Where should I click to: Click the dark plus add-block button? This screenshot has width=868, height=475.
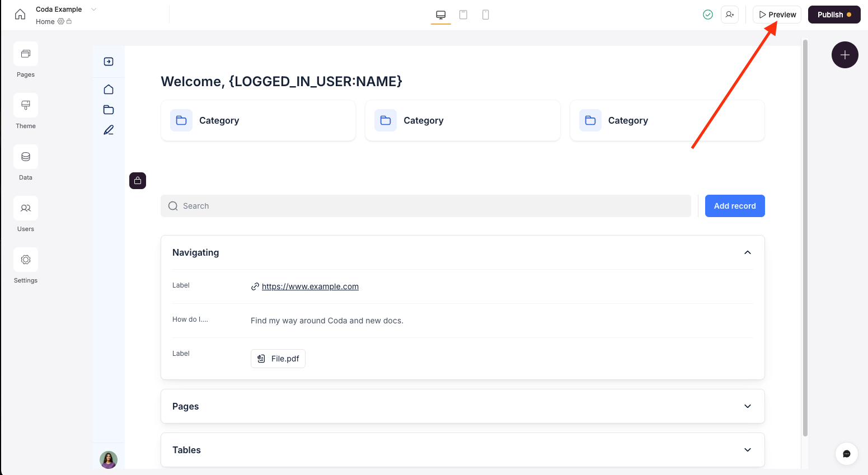click(x=845, y=55)
